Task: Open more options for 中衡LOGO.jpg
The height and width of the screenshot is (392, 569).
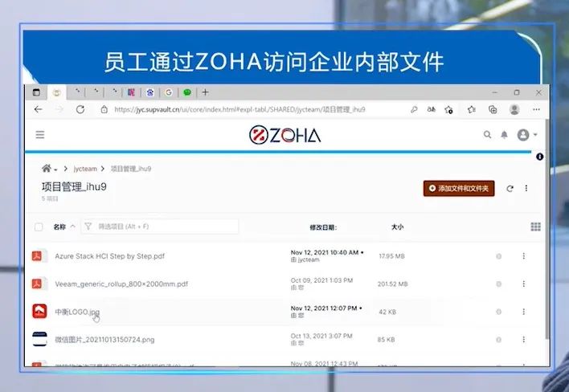Action: [523, 312]
